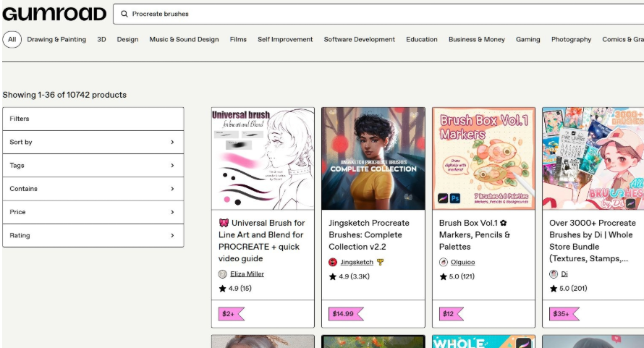Viewport: 644px width, 348px height.
Task: Click the trophy badge next to Jingsketch
Action: tap(381, 262)
